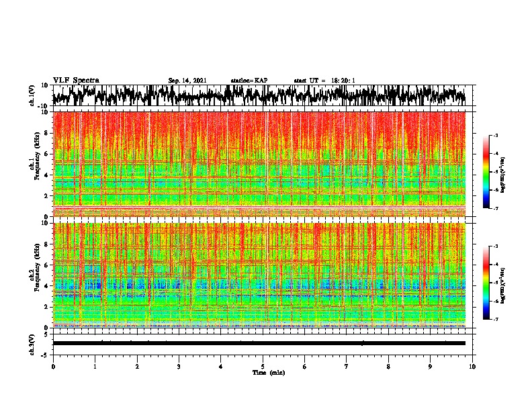The height and width of the screenshot is (411, 532).
Task: Click the "ch.1(V)" axis label
Action: coord(32,95)
